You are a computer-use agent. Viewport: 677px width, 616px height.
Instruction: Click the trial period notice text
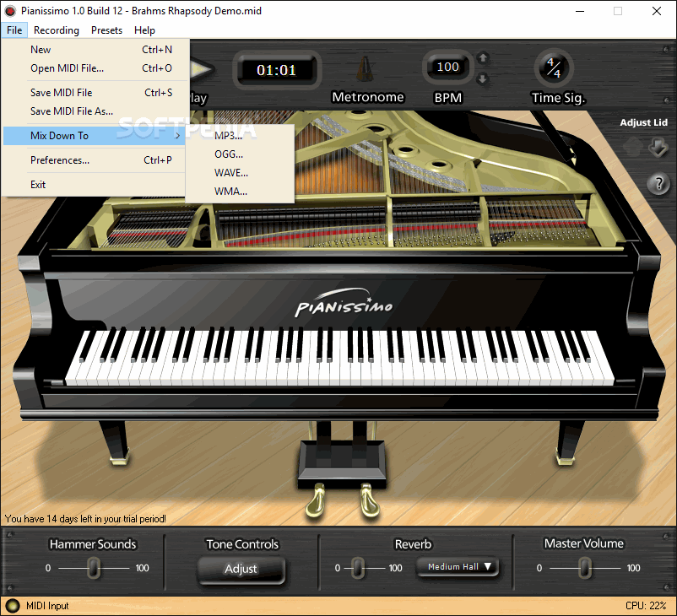85,518
